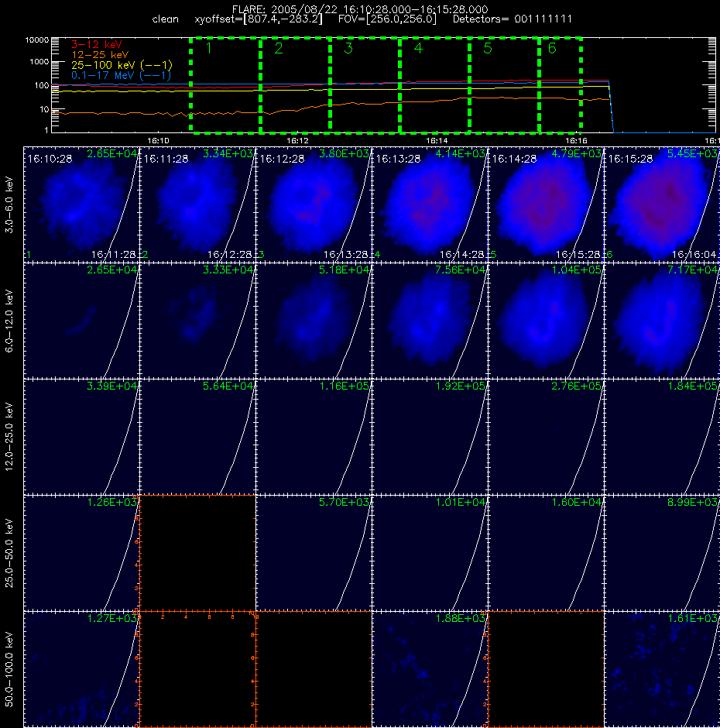720x728 pixels.
Task: Open the 3.0-6.0 keV image for interval 3
Action: tap(314, 204)
